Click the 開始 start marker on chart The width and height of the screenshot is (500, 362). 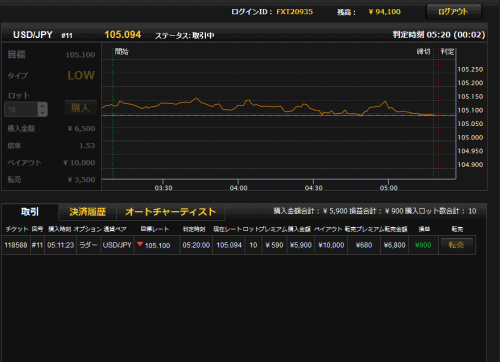(x=121, y=51)
